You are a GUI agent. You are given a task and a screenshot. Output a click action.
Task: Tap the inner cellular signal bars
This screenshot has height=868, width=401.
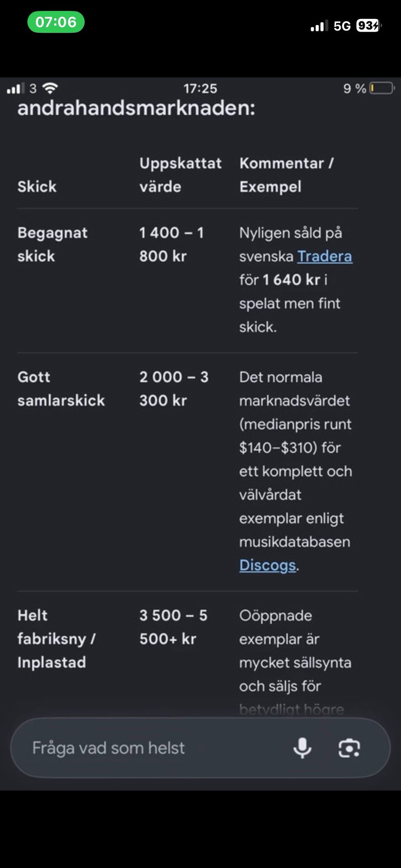pyautogui.click(x=14, y=89)
